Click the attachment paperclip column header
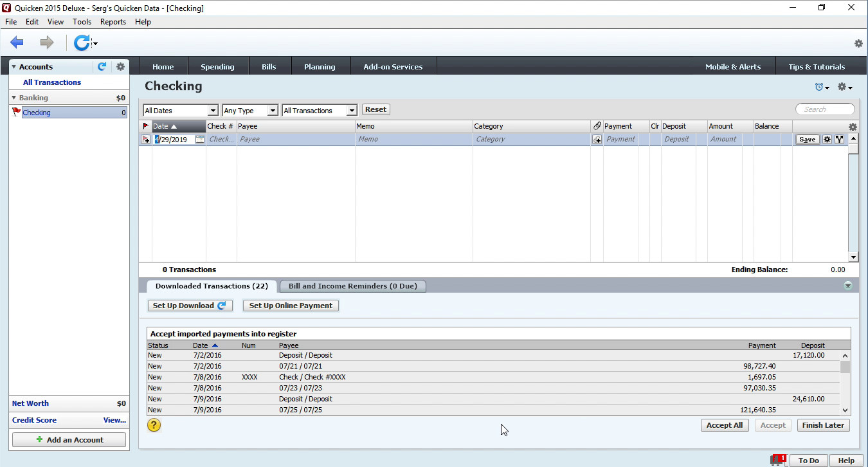Viewport: 868px width, 467px height. (x=597, y=126)
